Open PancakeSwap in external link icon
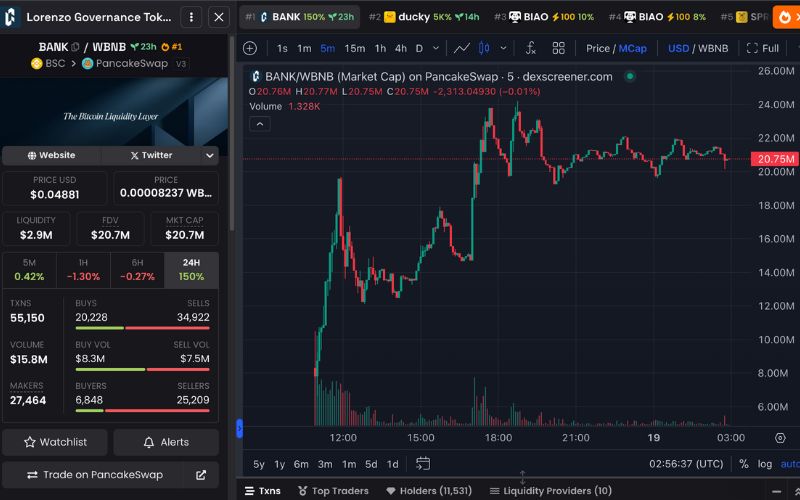 click(201, 475)
